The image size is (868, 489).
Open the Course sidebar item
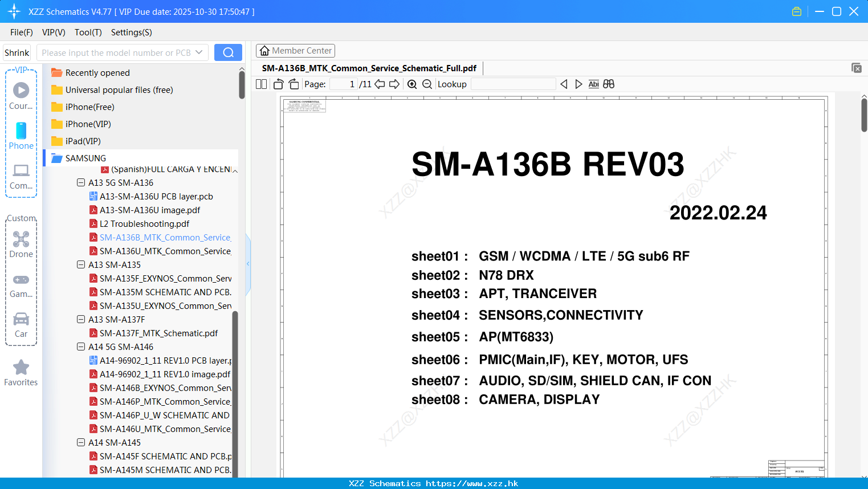coord(21,96)
